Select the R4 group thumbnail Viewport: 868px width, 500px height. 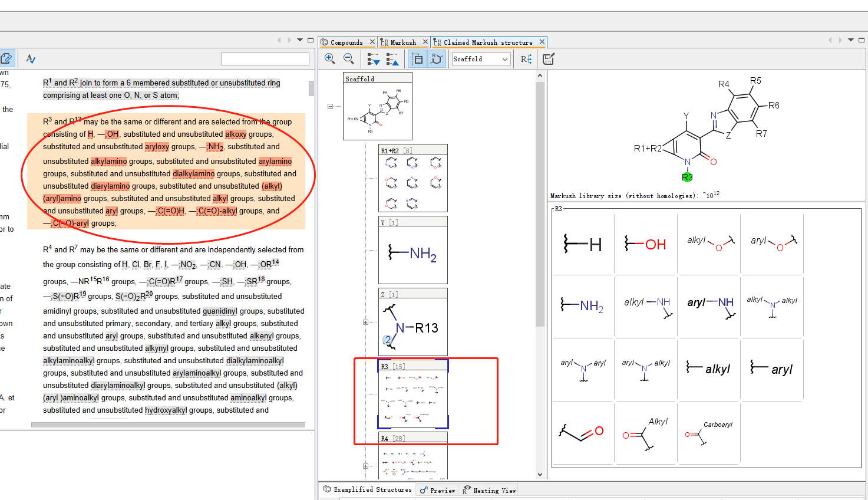point(413,456)
